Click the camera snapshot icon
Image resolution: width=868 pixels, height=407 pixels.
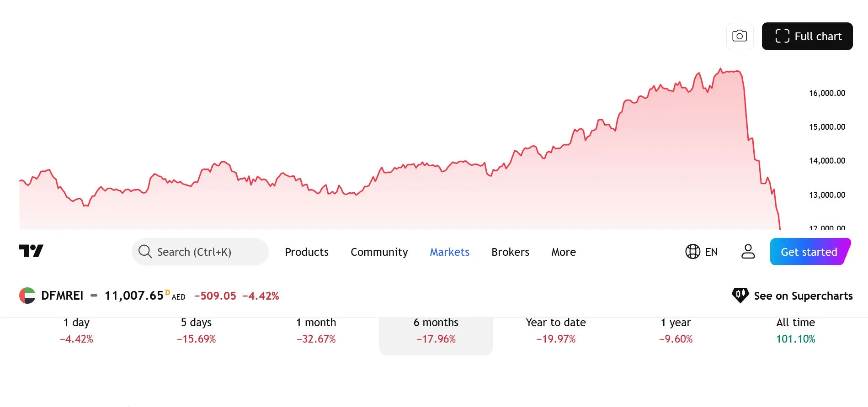click(x=740, y=36)
